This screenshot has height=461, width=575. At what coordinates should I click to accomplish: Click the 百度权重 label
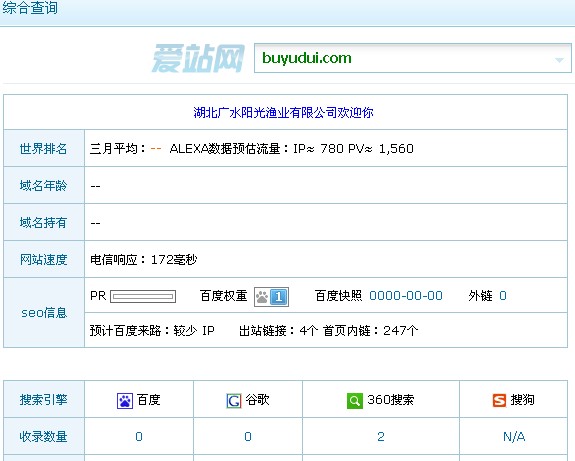(223, 296)
